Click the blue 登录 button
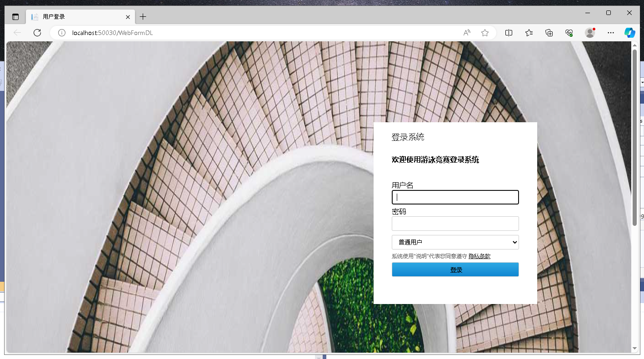The image size is (644, 359). [x=455, y=269]
